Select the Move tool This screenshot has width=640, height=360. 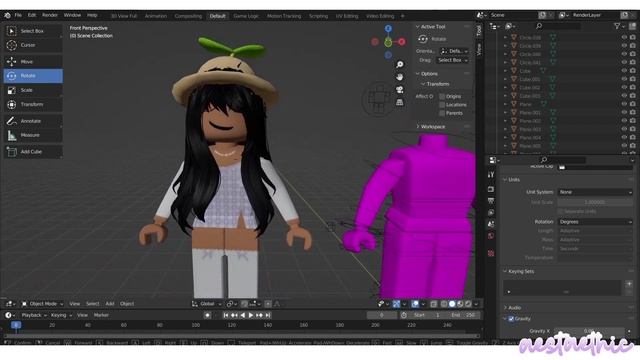tap(33, 62)
